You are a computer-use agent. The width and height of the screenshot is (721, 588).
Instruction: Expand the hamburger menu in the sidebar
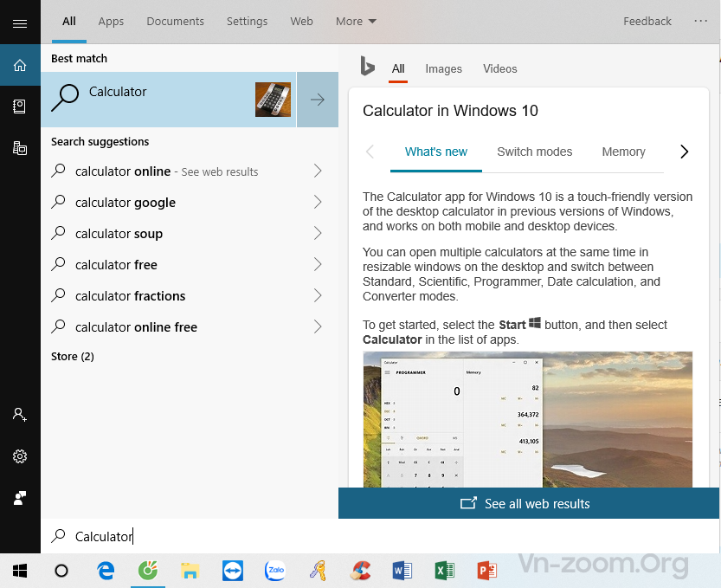click(x=20, y=23)
